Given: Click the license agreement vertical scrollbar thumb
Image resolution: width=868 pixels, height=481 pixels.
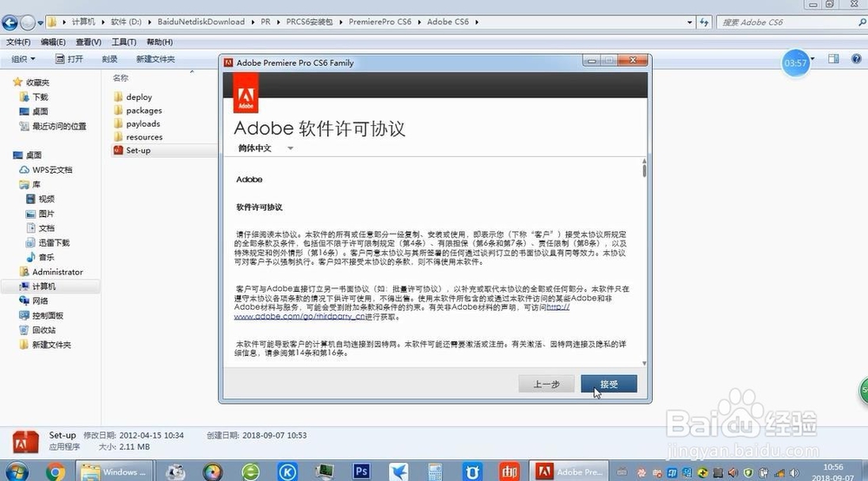Looking at the screenshot, I should click(644, 168).
